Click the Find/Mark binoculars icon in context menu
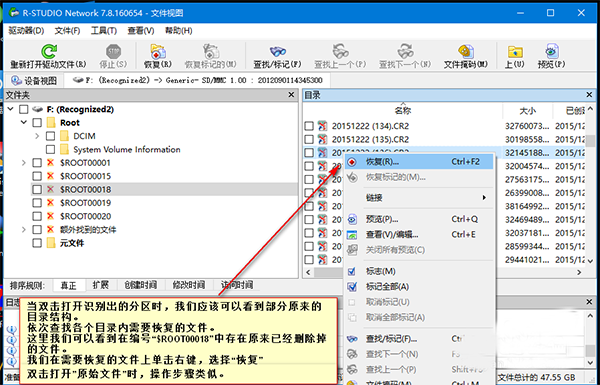600x385 pixels. 352,339
